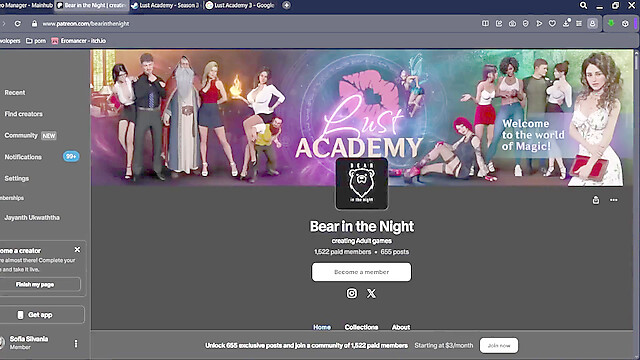Open the Collections tab on creator page

[361, 327]
